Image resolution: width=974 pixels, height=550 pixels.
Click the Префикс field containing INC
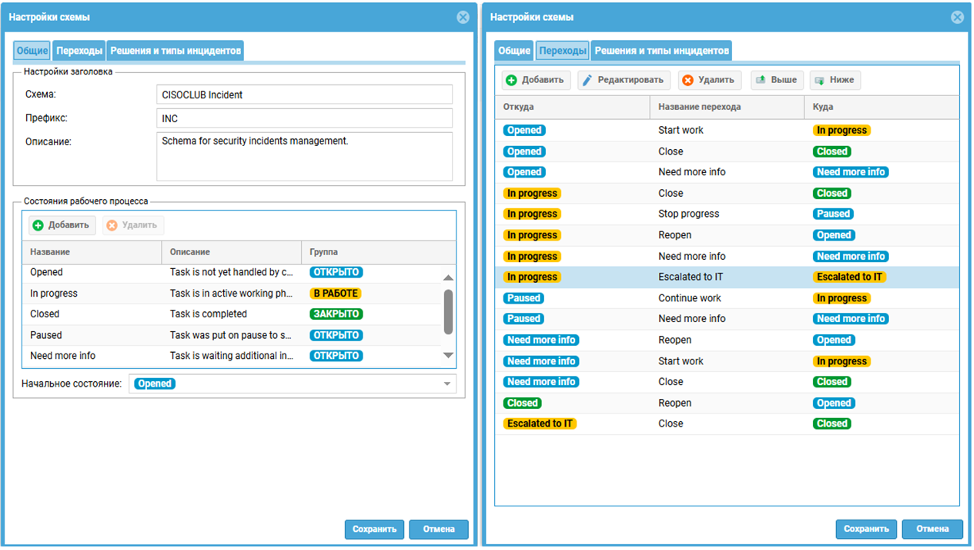pyautogui.click(x=305, y=119)
